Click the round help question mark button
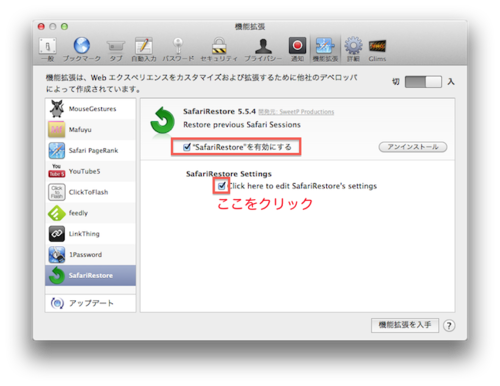 click(449, 325)
